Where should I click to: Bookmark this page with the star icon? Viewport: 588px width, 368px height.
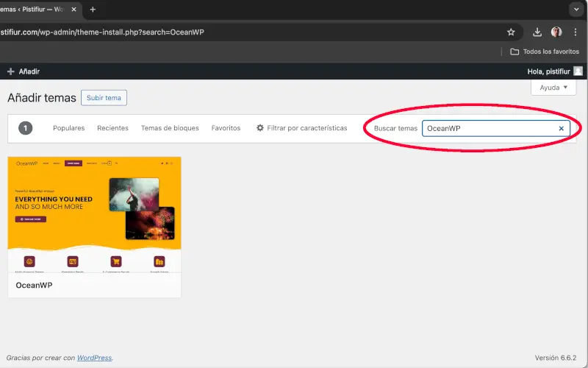pyautogui.click(x=511, y=32)
